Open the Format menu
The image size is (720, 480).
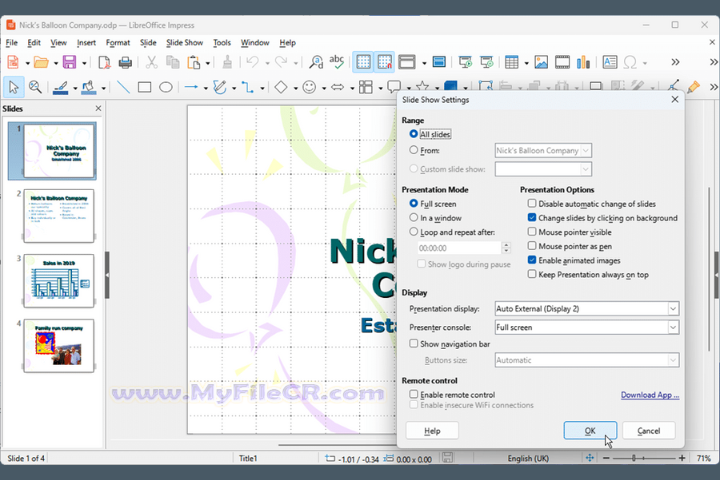(x=118, y=43)
